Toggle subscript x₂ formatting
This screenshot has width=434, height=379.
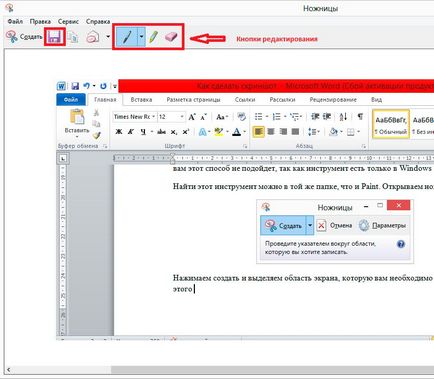tap(174, 132)
